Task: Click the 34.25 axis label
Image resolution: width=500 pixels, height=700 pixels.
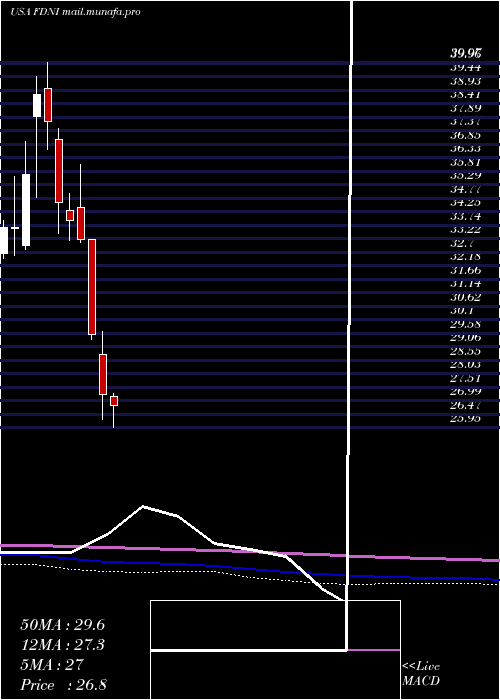Action: tap(465, 202)
